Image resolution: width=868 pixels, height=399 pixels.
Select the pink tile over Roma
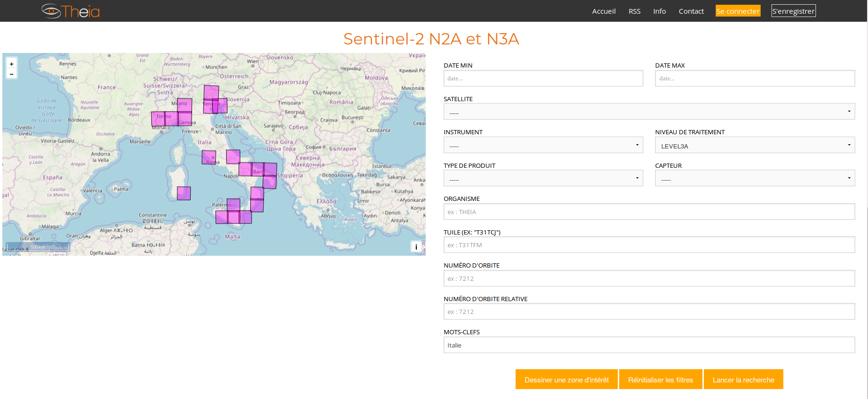(209, 157)
